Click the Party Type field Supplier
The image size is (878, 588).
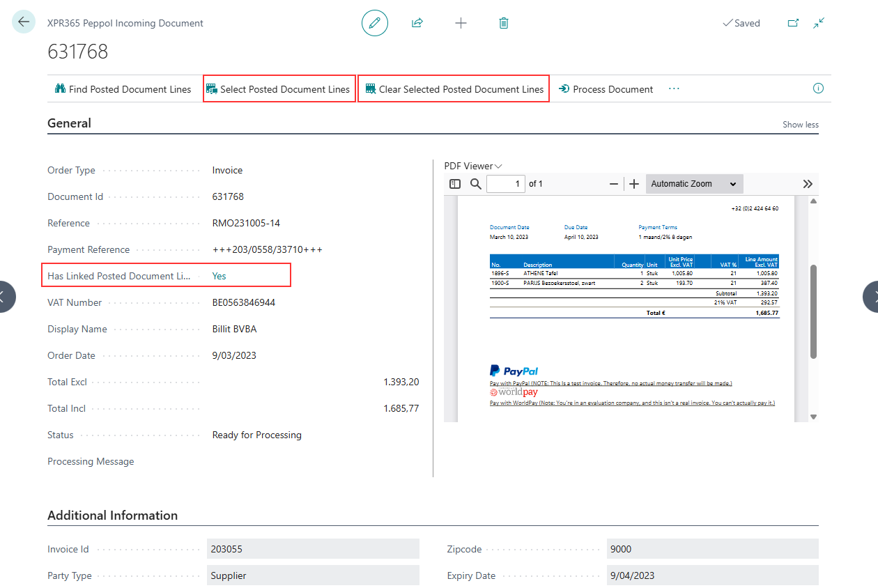314,575
